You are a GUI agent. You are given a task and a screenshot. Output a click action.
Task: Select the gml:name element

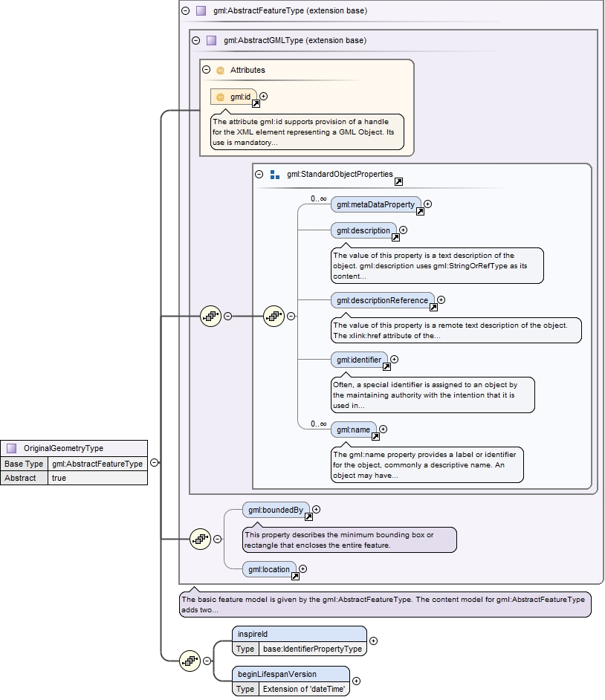[x=354, y=430]
